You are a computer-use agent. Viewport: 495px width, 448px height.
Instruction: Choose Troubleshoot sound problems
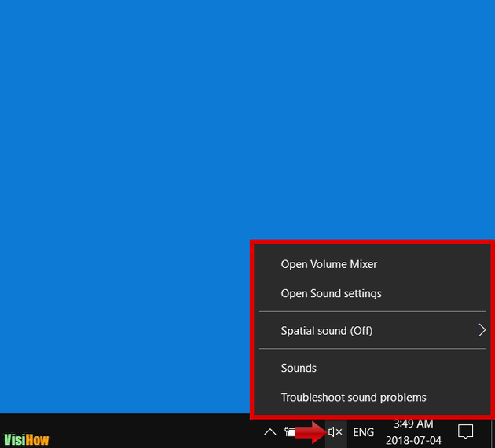point(354,398)
